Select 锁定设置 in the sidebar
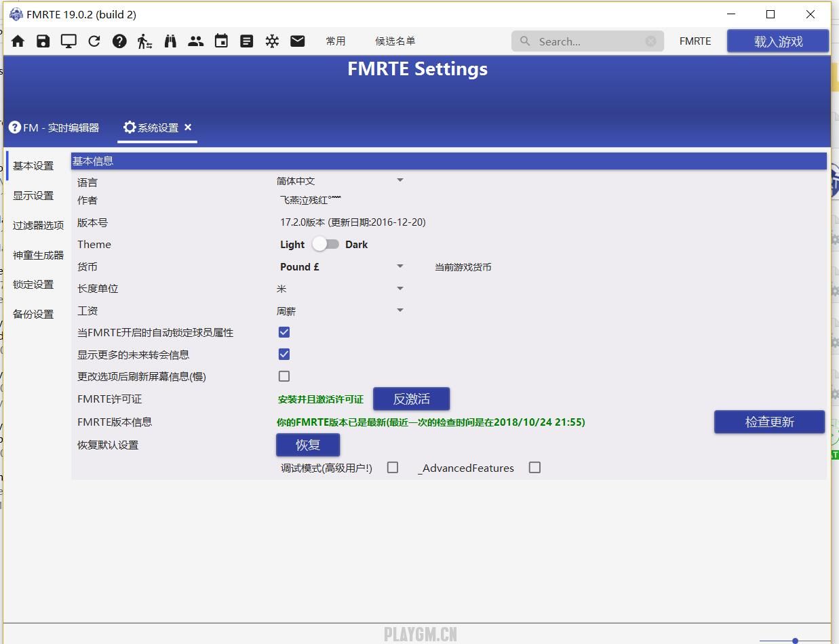Image resolution: width=839 pixels, height=644 pixels. [x=33, y=285]
